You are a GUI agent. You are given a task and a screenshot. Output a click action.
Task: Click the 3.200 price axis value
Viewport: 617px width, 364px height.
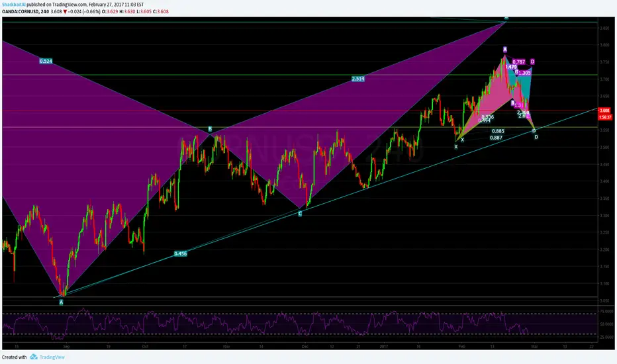coord(604,250)
